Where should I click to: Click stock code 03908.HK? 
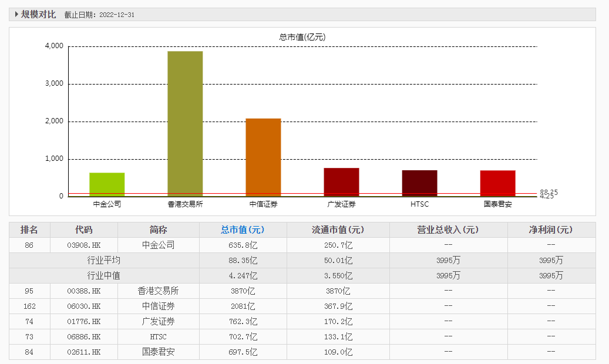click(83, 245)
